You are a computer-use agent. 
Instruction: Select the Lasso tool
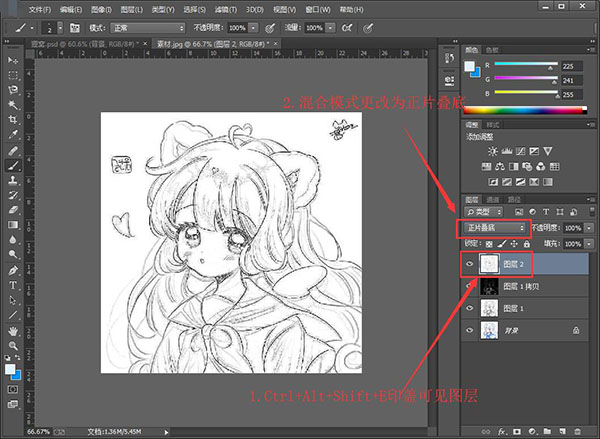point(13,90)
